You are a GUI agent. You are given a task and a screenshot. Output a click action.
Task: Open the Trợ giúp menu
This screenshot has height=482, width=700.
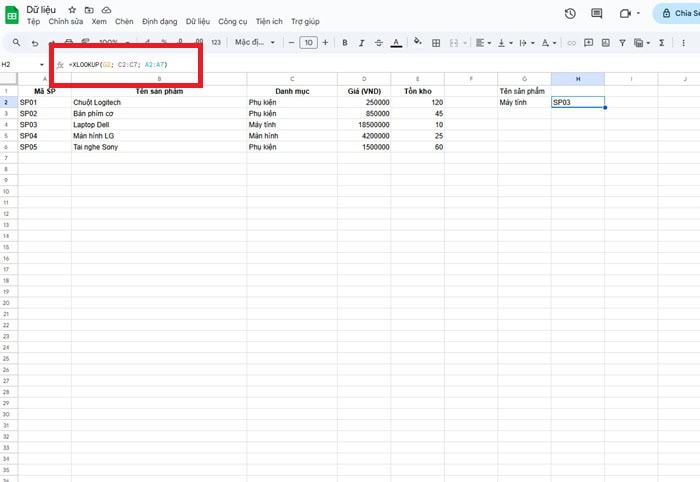305,21
